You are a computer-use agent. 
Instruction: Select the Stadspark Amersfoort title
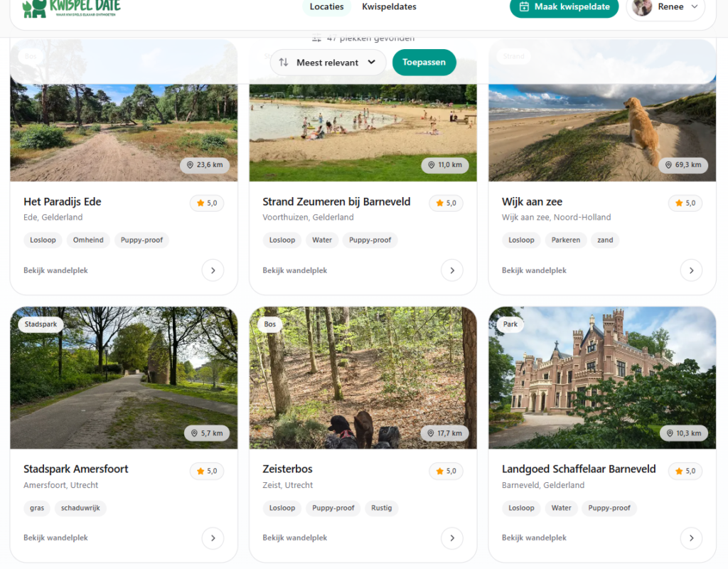click(75, 469)
